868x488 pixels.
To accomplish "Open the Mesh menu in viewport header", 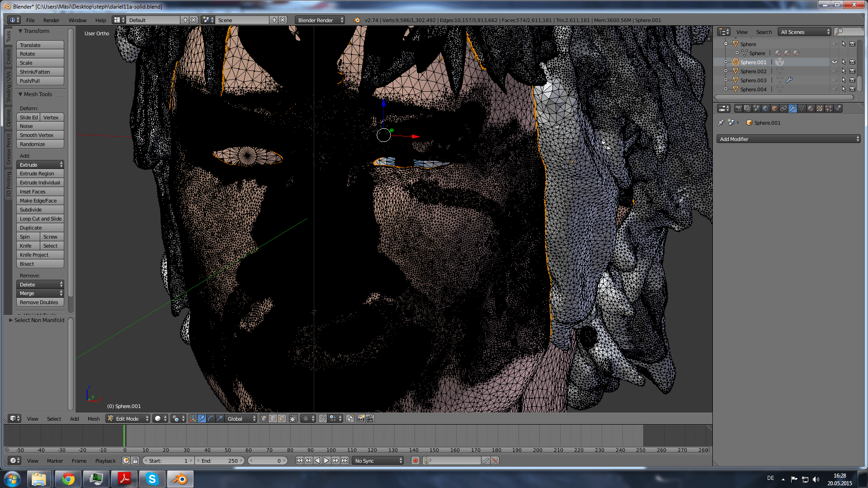I will click(x=93, y=418).
